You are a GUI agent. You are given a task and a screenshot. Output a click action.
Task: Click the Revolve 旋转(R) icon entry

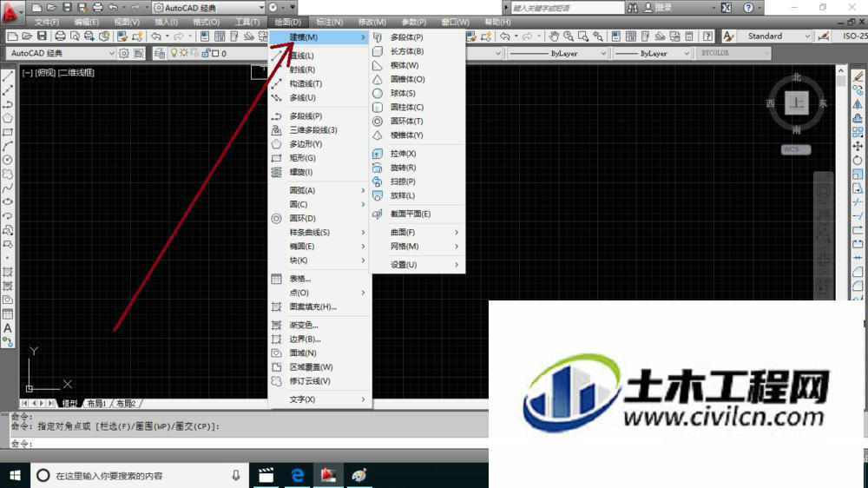point(378,168)
